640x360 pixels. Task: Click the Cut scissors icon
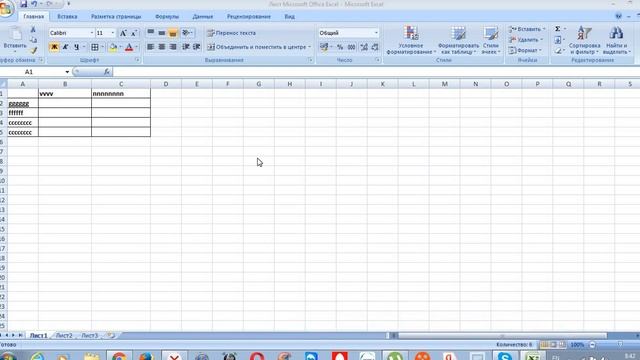point(33,30)
